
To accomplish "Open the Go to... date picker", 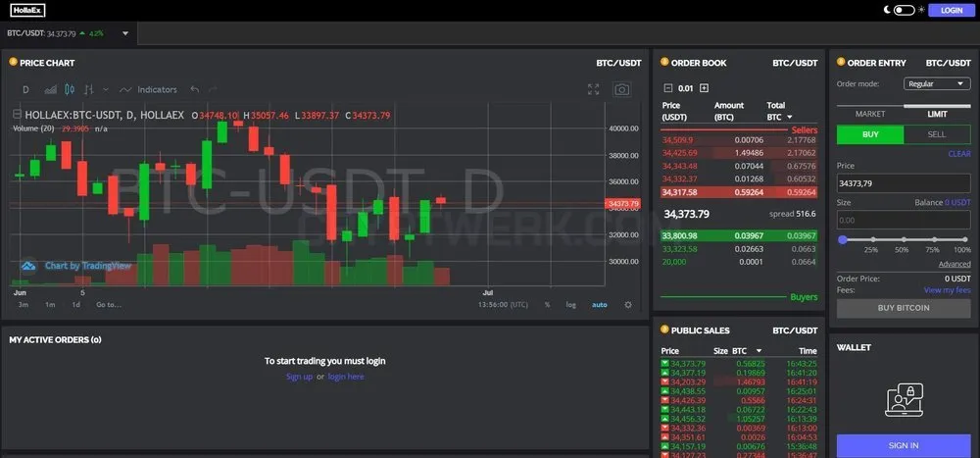I will coord(109,305).
